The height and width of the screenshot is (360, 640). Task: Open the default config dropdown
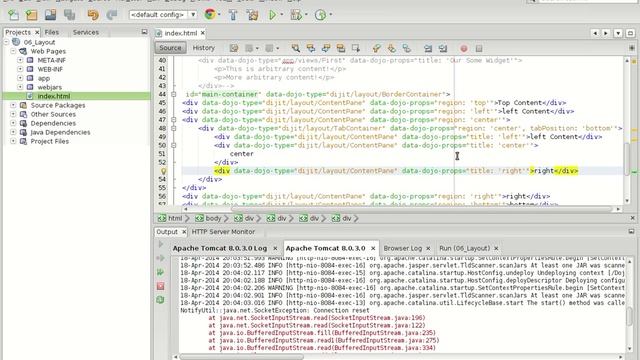[193, 15]
